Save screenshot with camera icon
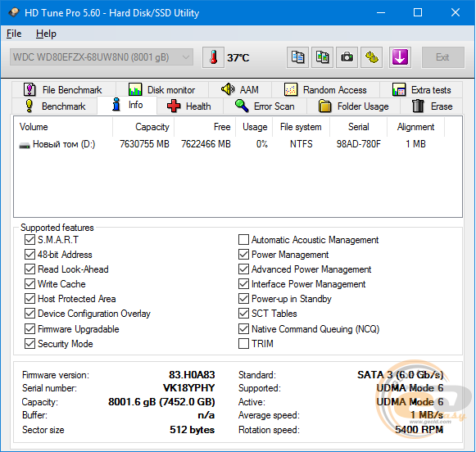Screen dimensions: 476x452 point(347,57)
